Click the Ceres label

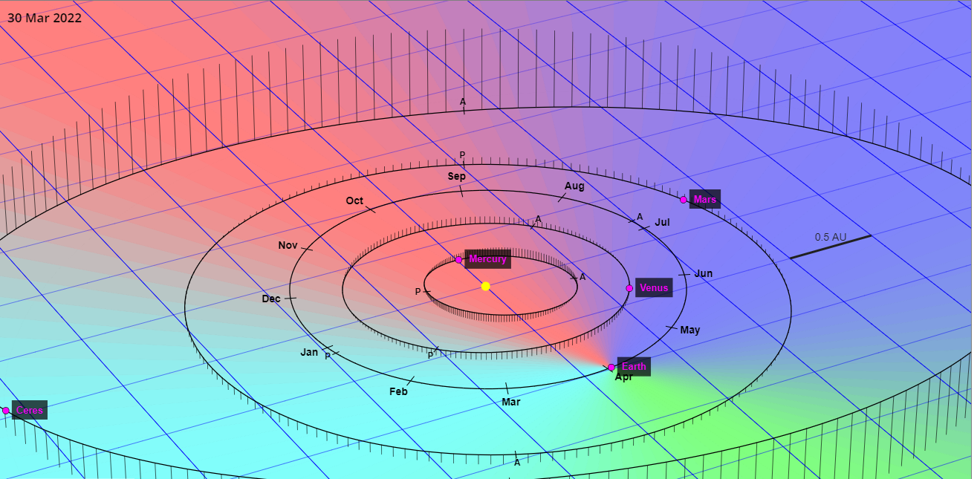[x=29, y=410]
